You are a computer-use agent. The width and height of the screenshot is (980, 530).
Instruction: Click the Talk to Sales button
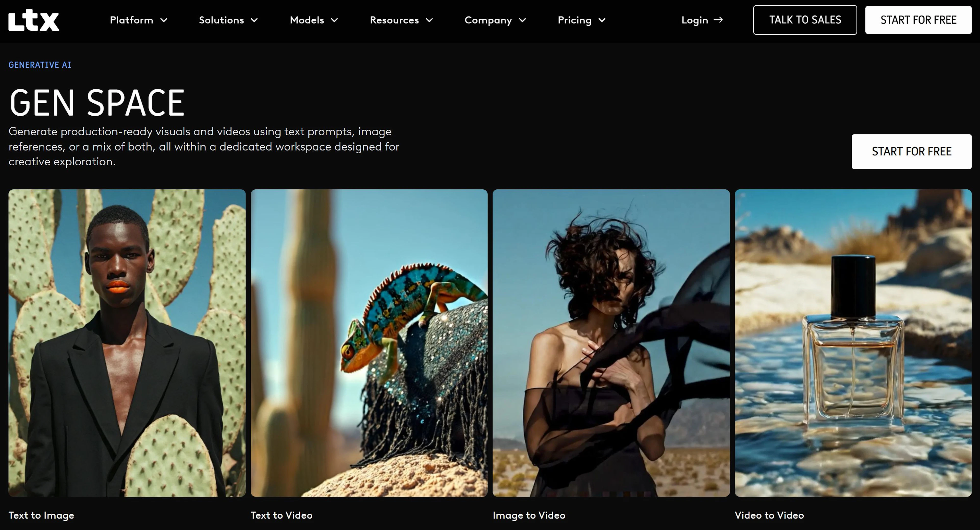805,20
